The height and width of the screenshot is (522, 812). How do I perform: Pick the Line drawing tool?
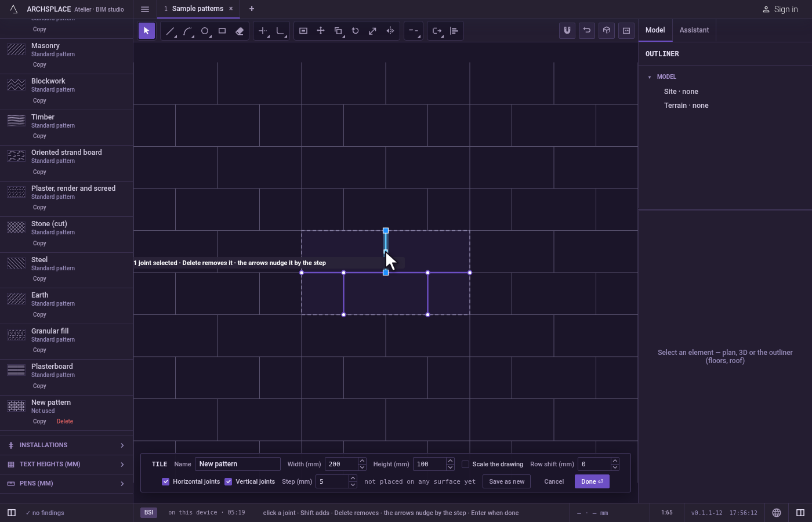[170, 31]
